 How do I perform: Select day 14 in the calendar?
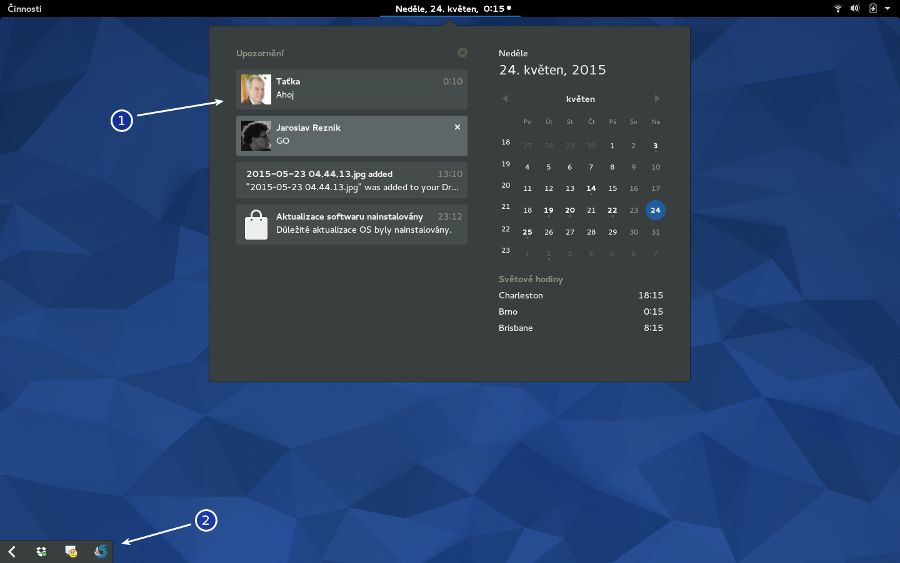pos(591,188)
